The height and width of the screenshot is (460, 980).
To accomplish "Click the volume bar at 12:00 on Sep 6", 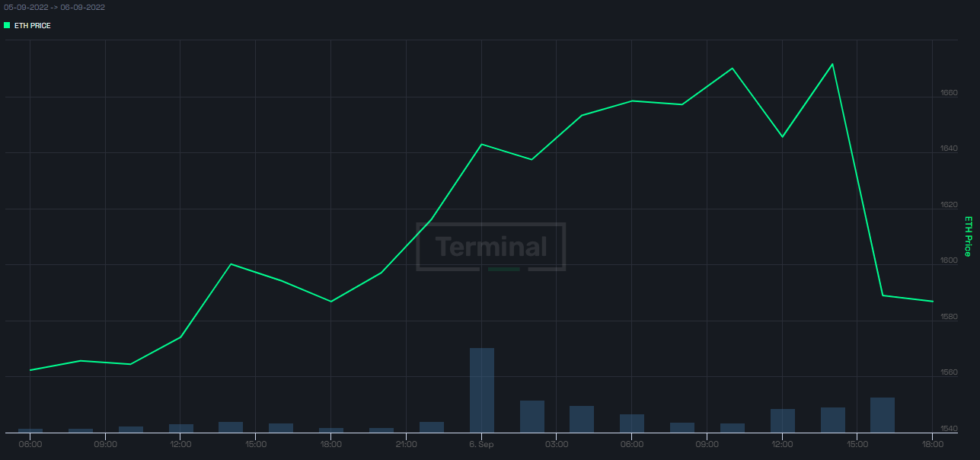I will tap(783, 420).
